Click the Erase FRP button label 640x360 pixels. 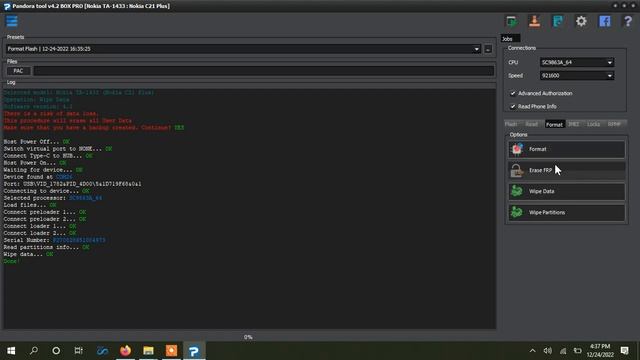(x=540, y=170)
